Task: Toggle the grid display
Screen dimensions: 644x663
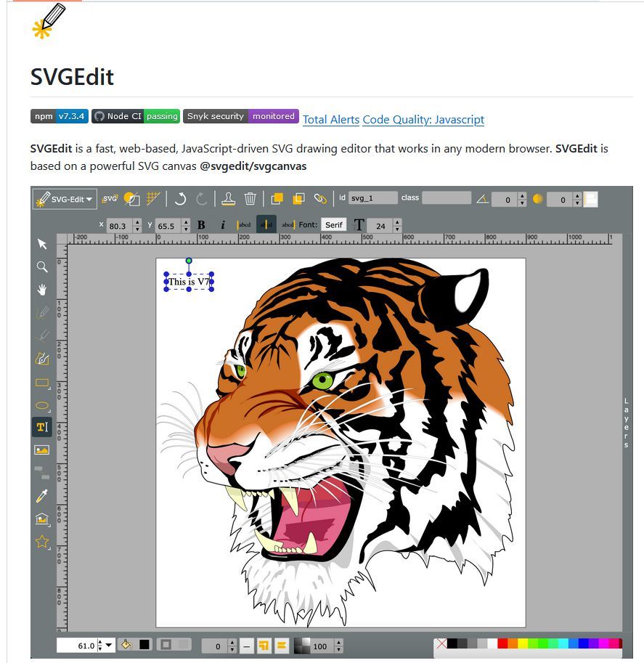Action: (x=153, y=198)
